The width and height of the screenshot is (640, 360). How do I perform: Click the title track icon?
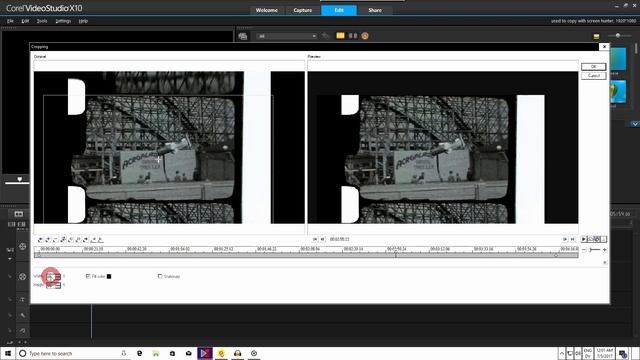[22, 299]
